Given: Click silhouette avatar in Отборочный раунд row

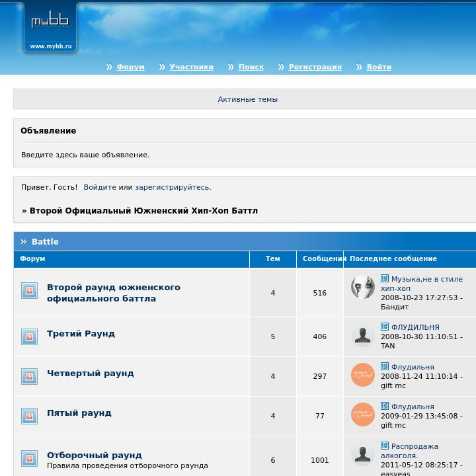Looking at the screenshot, I should [x=363, y=454].
